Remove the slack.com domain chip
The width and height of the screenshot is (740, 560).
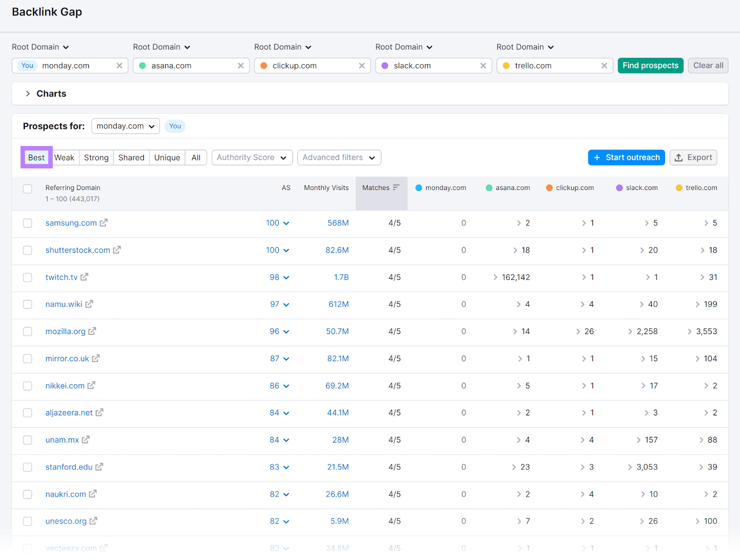483,65
